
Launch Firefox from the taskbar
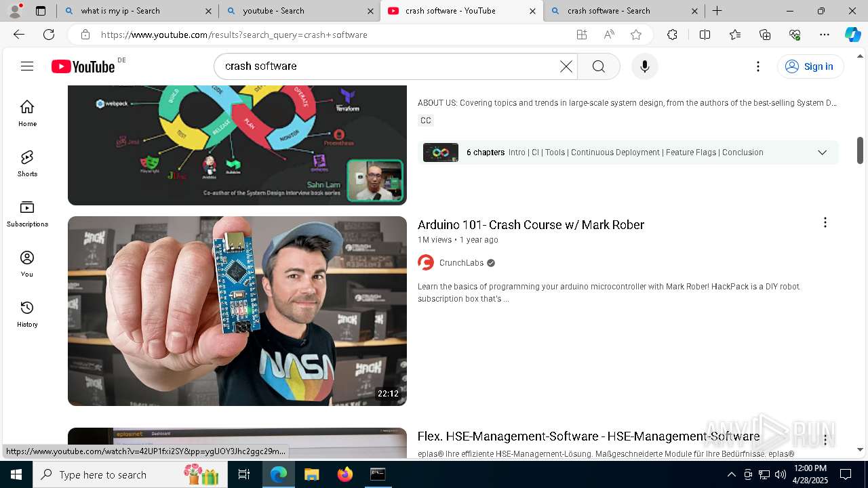coord(345,474)
